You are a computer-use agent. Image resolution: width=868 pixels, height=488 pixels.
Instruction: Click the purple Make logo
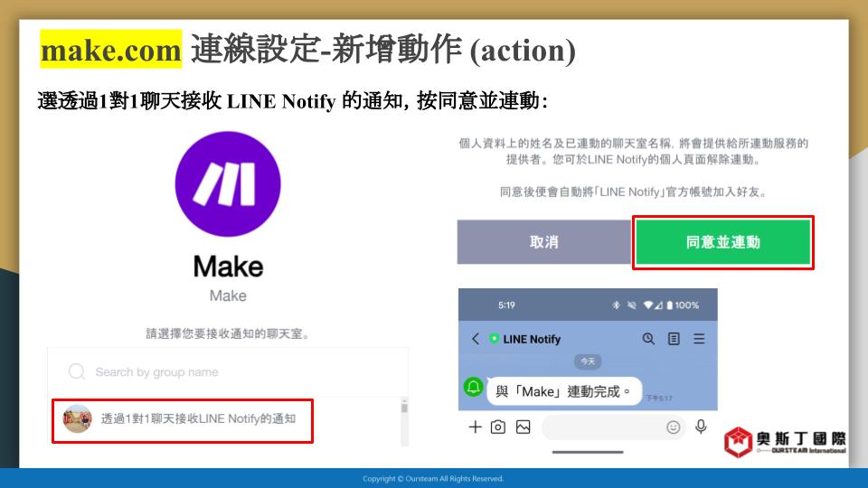228,183
